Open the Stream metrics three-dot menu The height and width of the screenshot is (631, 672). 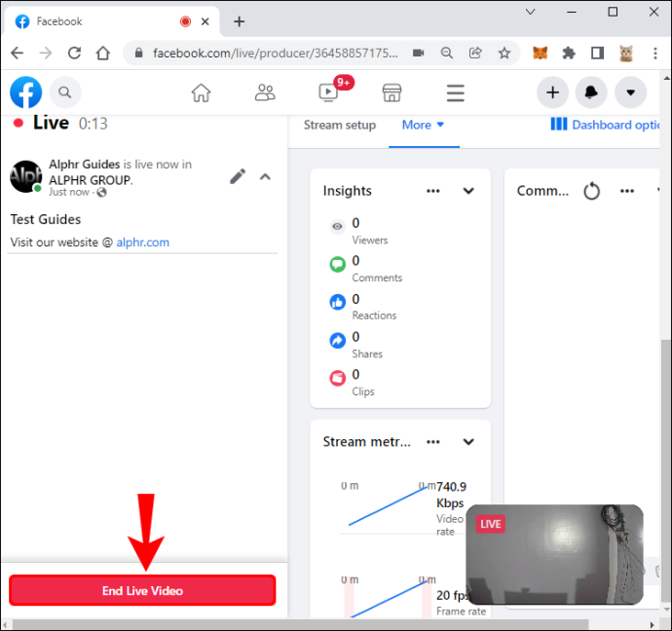pyautogui.click(x=432, y=442)
